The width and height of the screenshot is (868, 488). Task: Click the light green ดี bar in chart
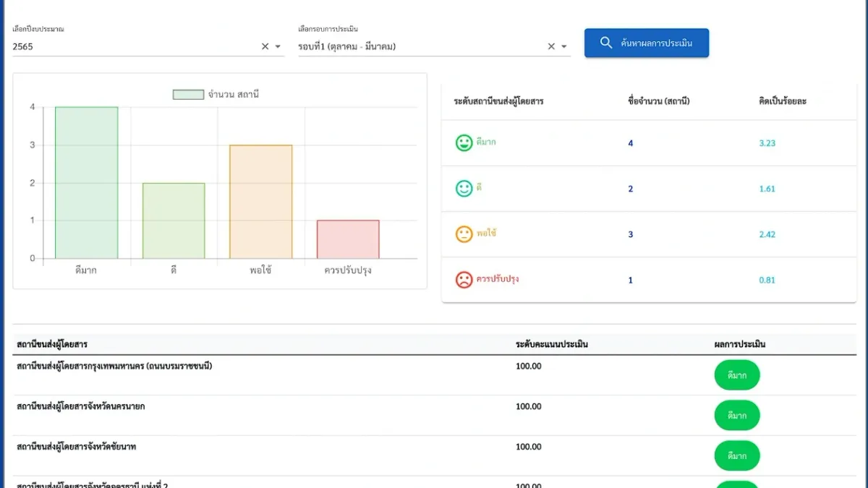tap(174, 221)
